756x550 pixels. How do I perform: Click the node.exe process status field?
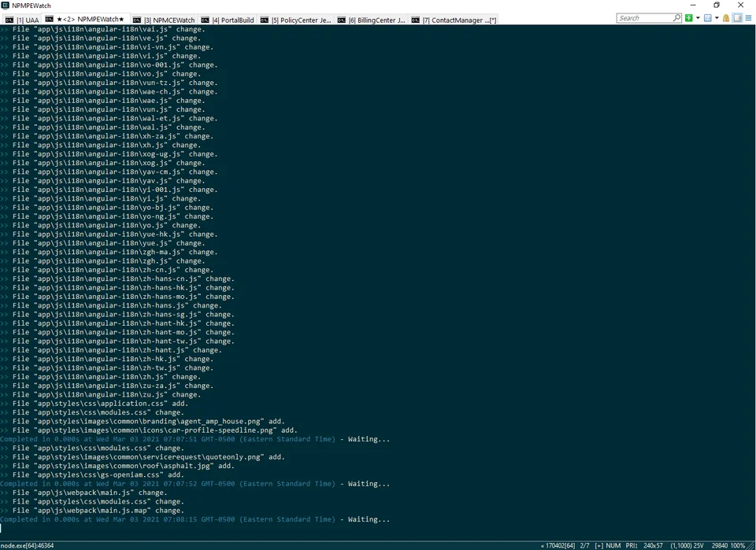[x=28, y=545]
